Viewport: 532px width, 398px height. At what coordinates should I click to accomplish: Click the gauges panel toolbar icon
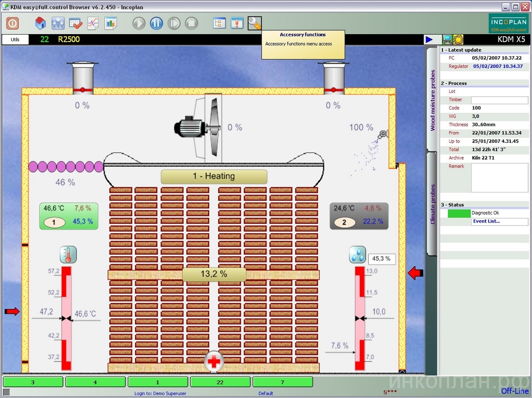pyautogui.click(x=58, y=23)
